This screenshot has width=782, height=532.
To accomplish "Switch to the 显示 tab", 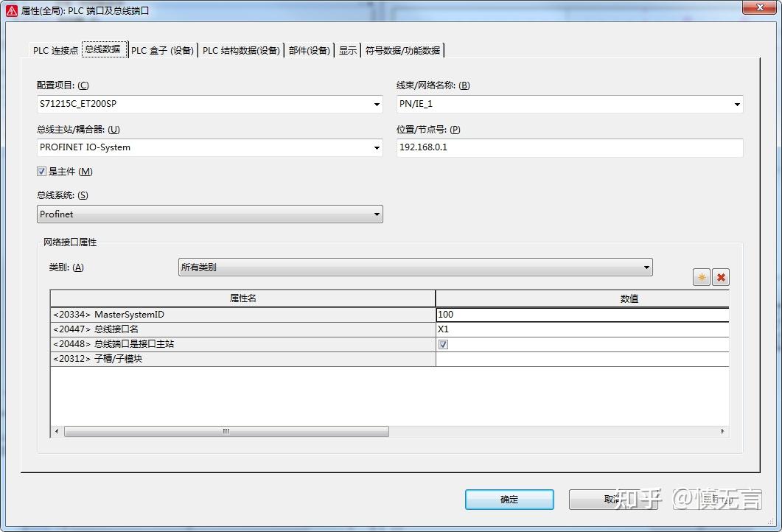I will [x=348, y=50].
